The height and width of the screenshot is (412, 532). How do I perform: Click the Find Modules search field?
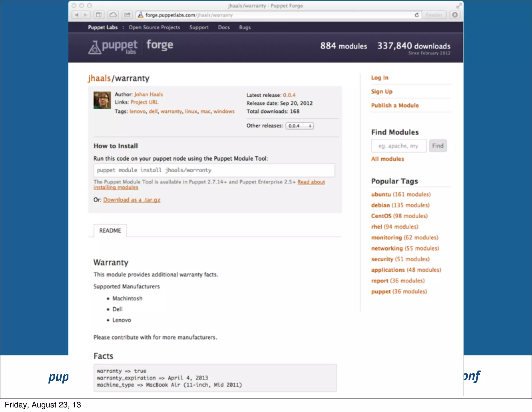(x=399, y=146)
